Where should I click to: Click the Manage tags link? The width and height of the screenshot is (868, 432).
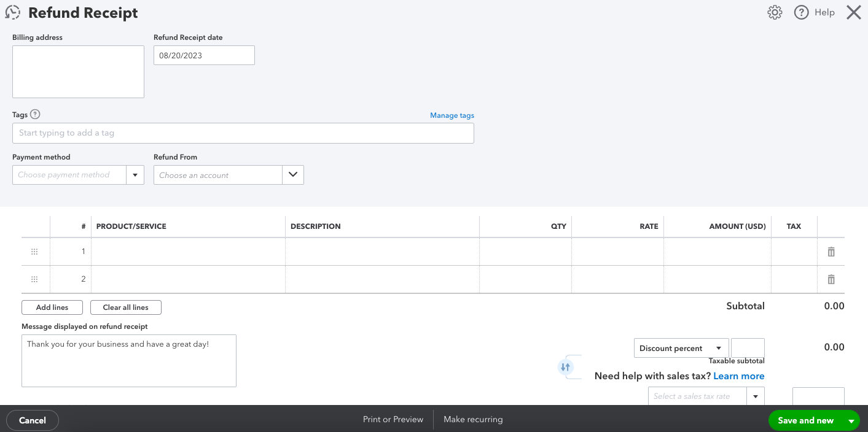452,115
